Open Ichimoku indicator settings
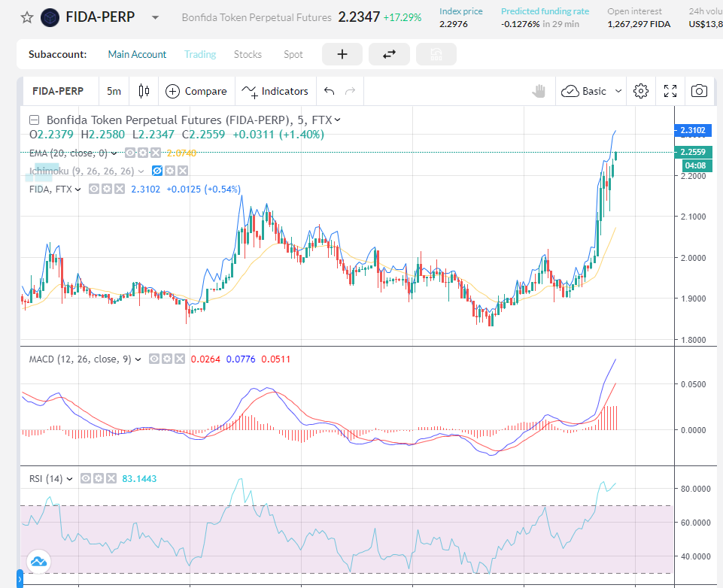This screenshot has width=723, height=588. (170, 171)
